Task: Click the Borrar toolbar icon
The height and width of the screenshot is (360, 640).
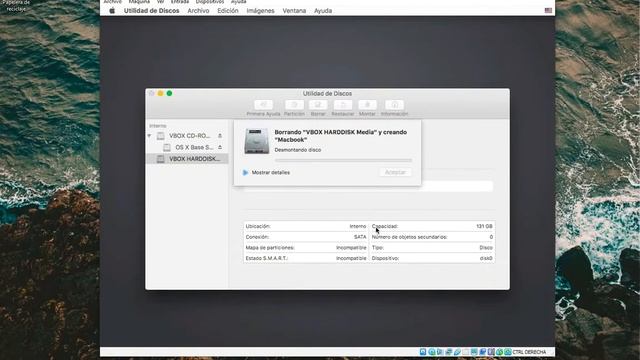Action: click(x=318, y=105)
